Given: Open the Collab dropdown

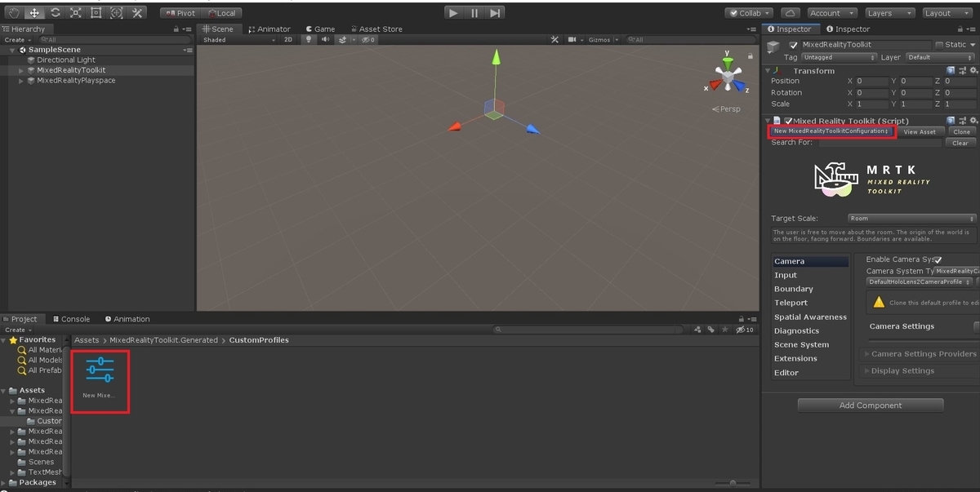Looking at the screenshot, I should (749, 13).
